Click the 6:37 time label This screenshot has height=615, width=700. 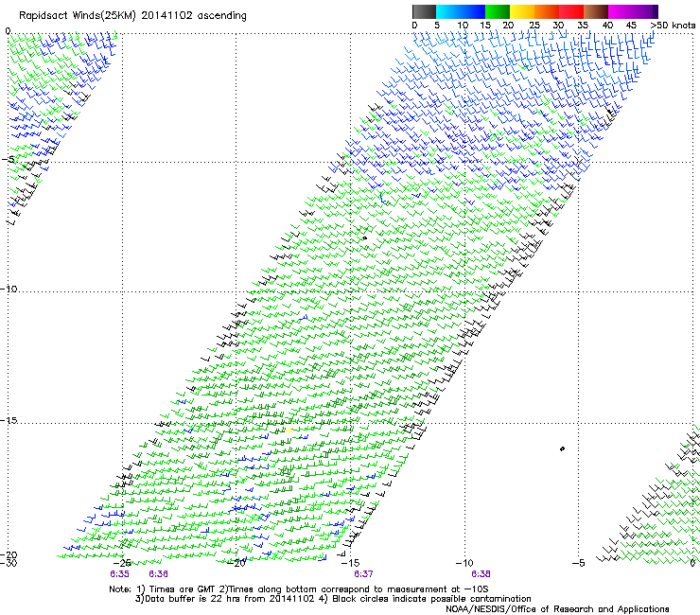363,574
